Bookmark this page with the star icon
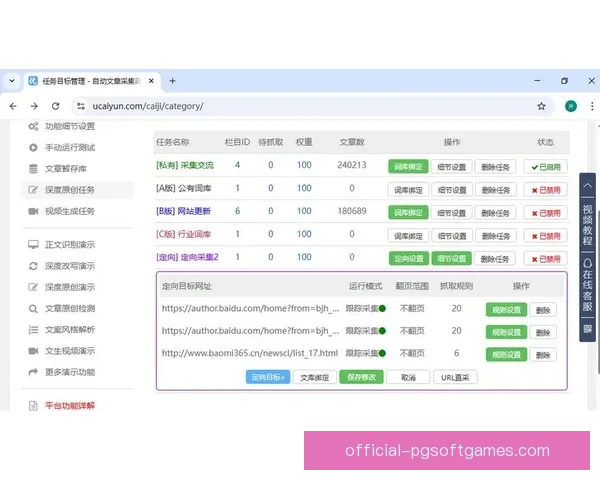The image size is (600, 480). click(541, 106)
